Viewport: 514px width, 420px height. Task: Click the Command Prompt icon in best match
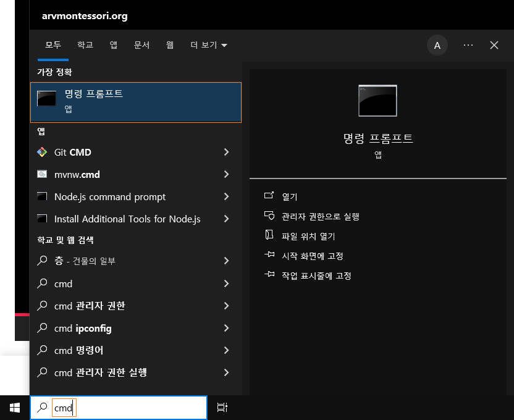pyautogui.click(x=46, y=98)
